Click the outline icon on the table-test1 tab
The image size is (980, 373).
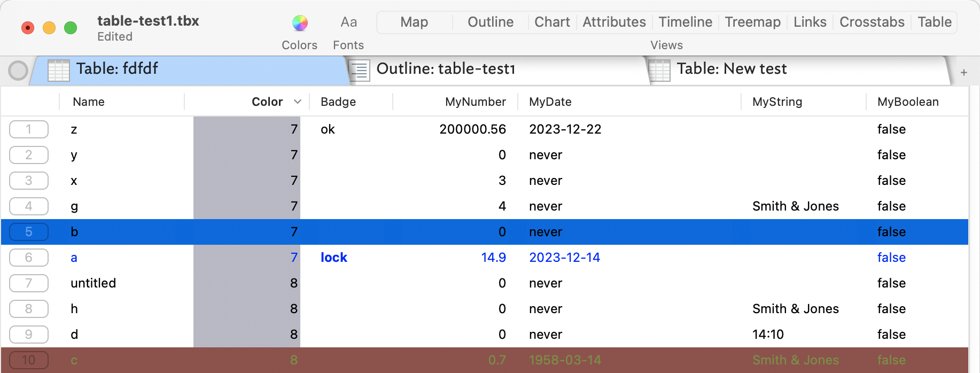[360, 70]
